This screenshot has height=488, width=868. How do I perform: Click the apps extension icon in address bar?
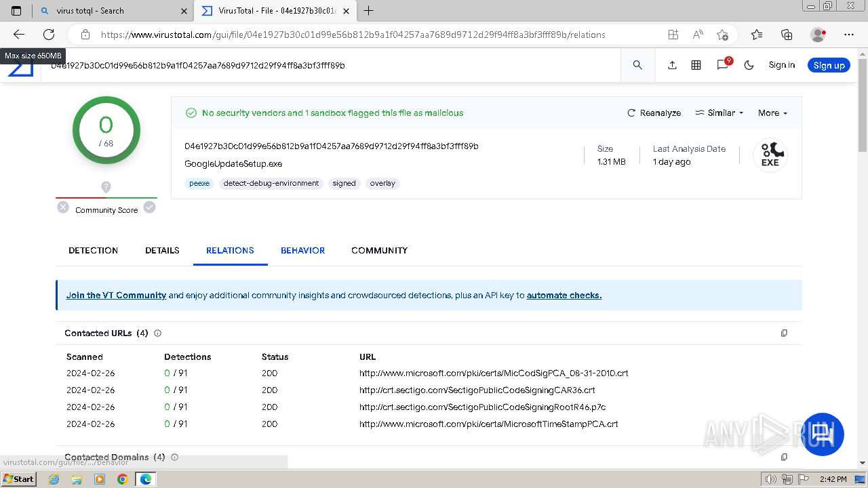click(x=673, y=35)
